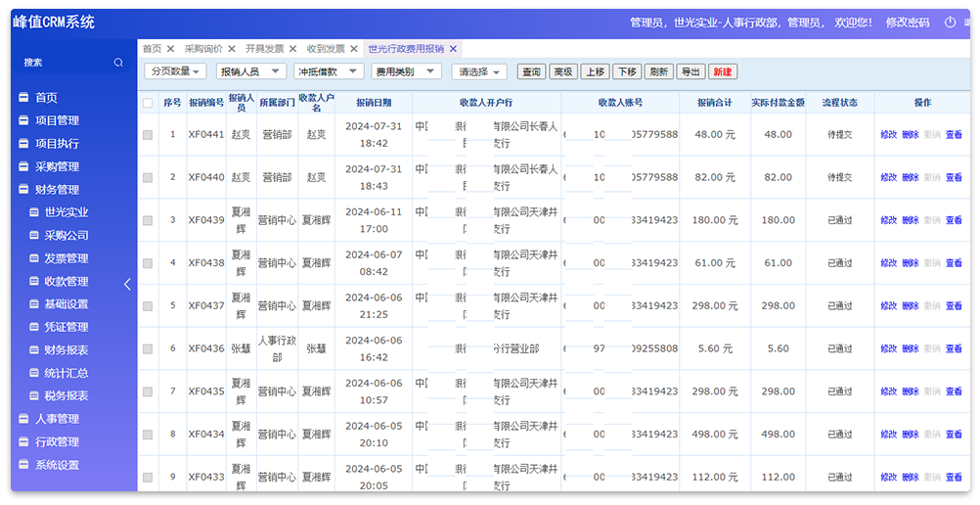Image resolution: width=980 pixels, height=505 pixels.
Task: Open the 报销人员 dropdown
Action: pos(250,71)
